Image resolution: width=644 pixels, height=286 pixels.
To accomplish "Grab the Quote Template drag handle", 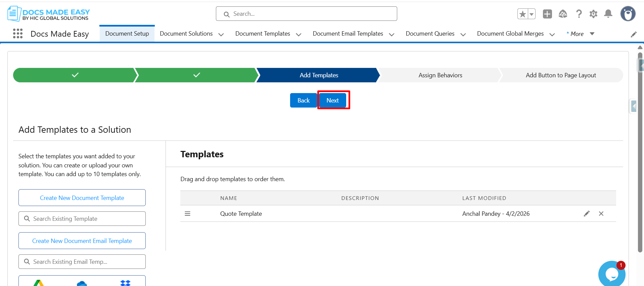I will [x=188, y=214].
